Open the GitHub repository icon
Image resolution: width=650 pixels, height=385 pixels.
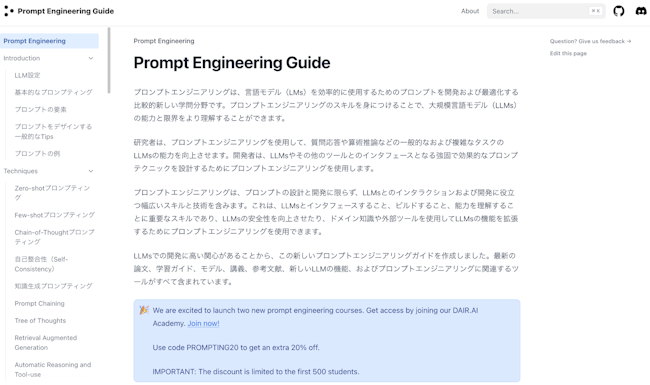point(618,11)
